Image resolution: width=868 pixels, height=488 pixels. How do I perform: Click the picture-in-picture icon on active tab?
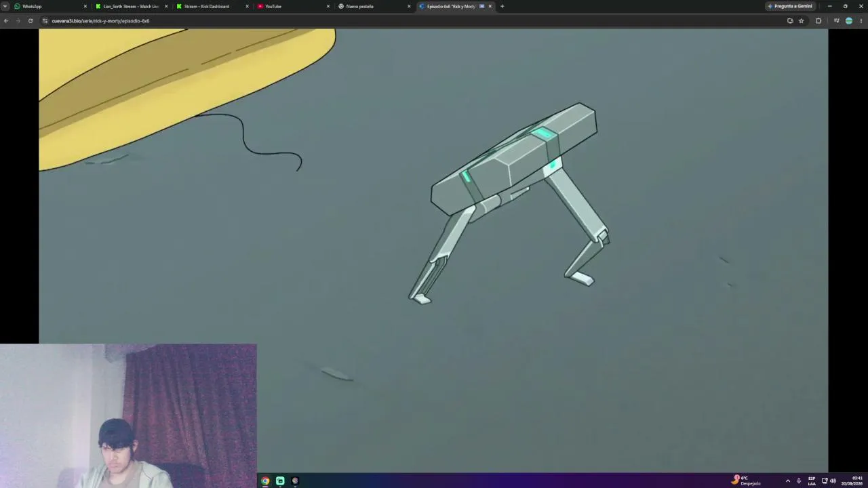[481, 6]
